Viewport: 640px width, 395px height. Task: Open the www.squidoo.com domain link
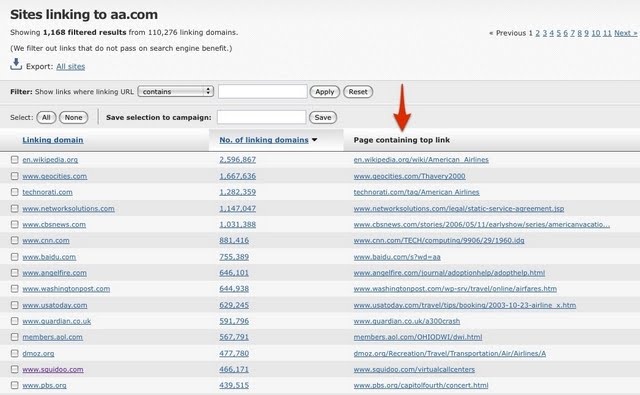click(53, 369)
